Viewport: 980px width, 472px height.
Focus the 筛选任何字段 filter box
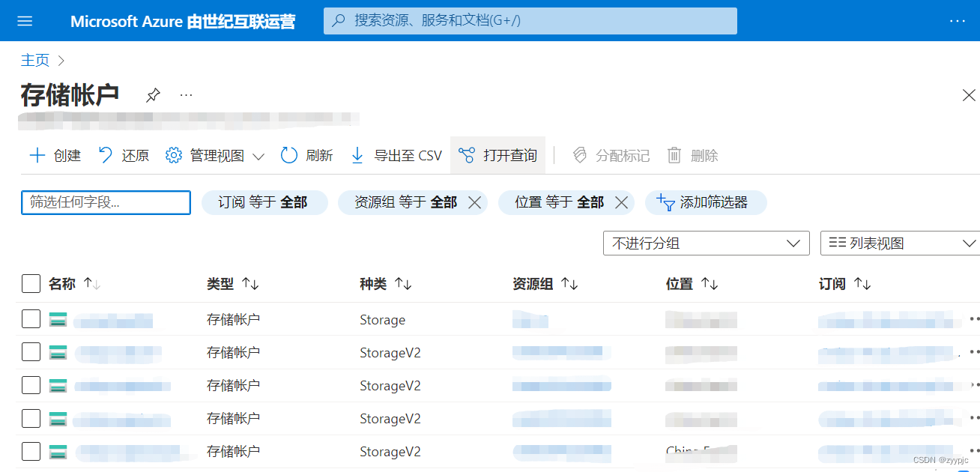pyautogui.click(x=106, y=202)
